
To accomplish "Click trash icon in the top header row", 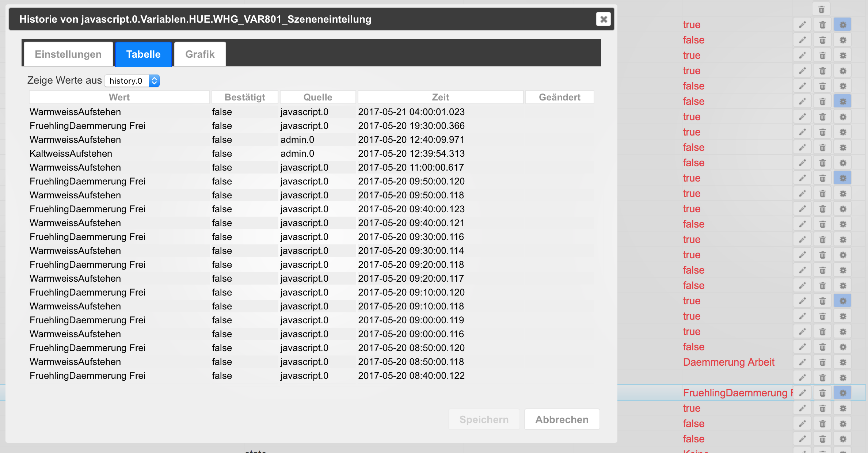I will [x=821, y=9].
